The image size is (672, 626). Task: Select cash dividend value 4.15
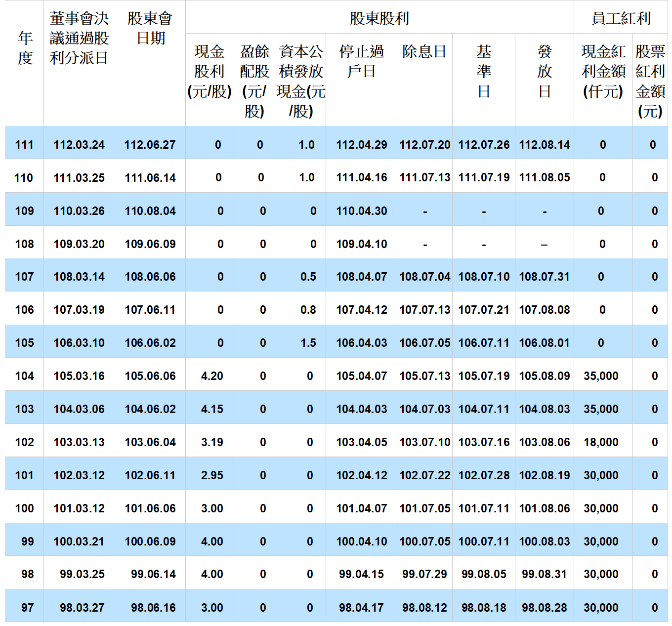click(212, 409)
